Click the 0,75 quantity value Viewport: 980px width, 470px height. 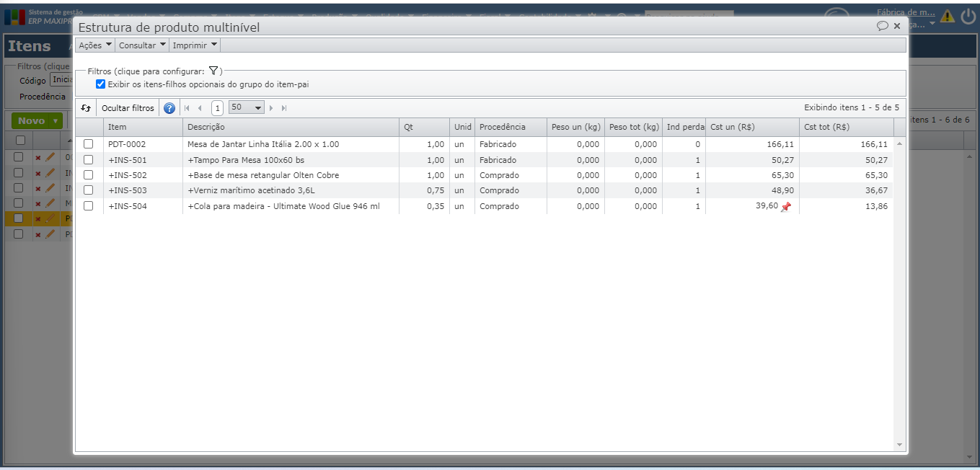point(436,190)
